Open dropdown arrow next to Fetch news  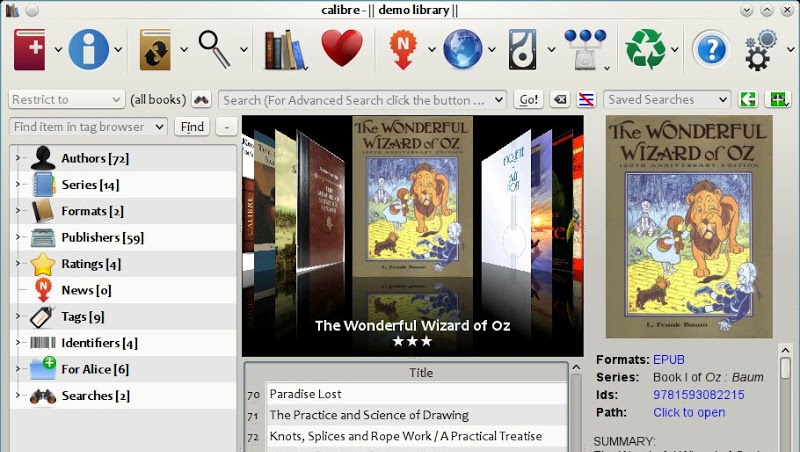point(432,49)
